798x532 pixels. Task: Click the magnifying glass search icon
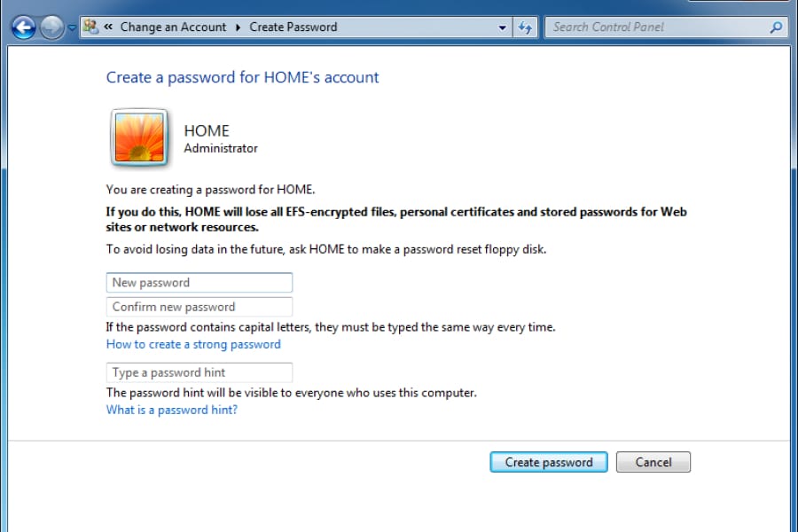tap(776, 27)
